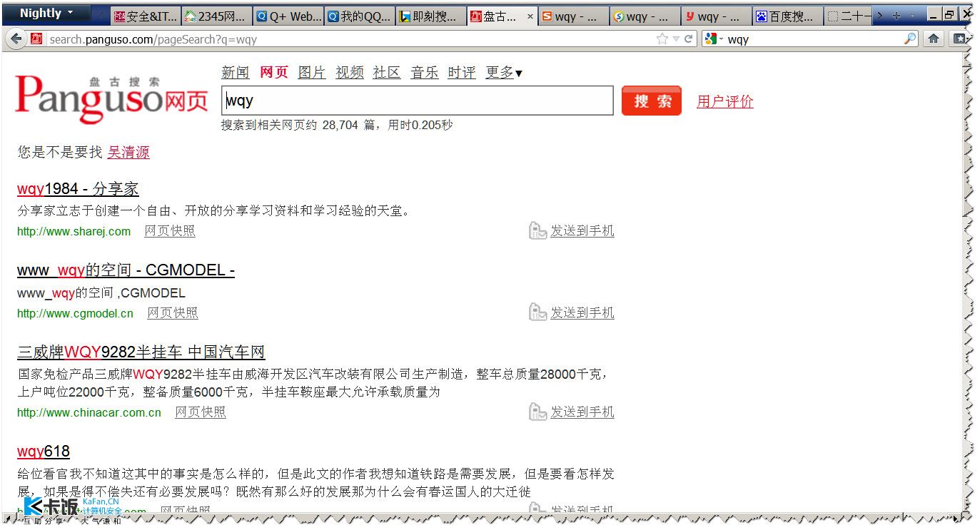Switch to the 百度搜 tab
Screen dimensions: 980x530
click(x=787, y=16)
